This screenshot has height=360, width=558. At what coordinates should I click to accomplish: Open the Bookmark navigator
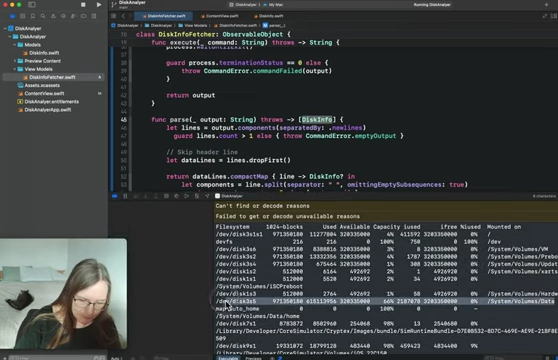pos(33,16)
